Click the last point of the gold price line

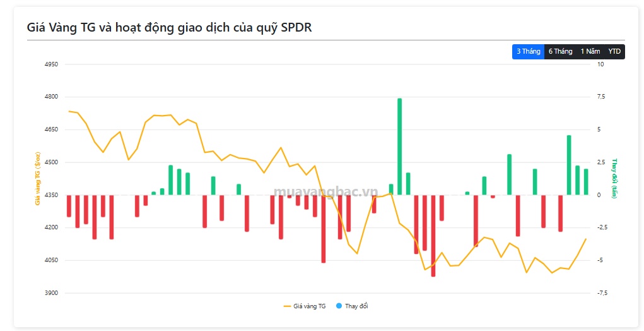tap(586, 239)
